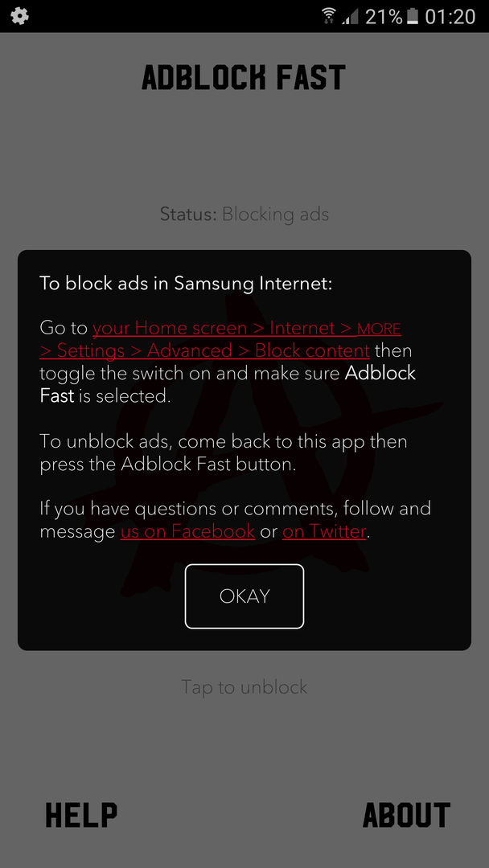Tap the 'To unblock ads' instruction paragraph
This screenshot has height=868, width=489.
click(x=224, y=452)
